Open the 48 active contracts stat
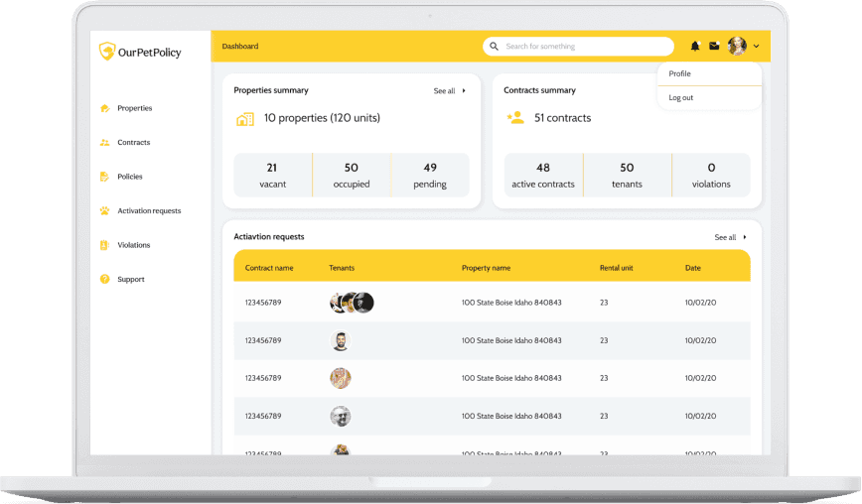 click(543, 176)
